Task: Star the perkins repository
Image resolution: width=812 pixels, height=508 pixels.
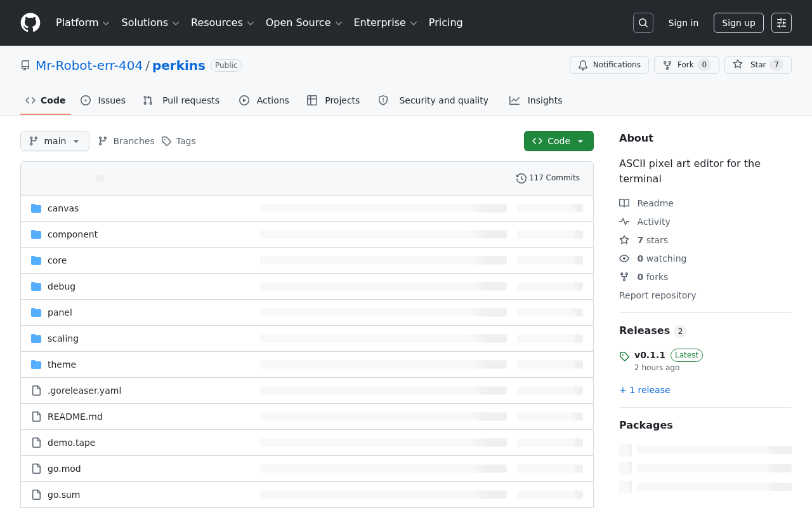Action: point(758,65)
